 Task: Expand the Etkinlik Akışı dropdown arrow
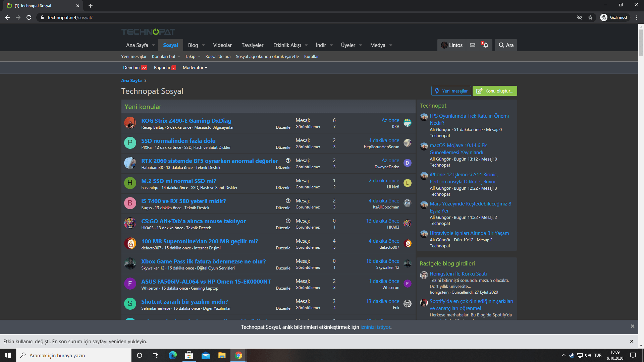point(306,45)
